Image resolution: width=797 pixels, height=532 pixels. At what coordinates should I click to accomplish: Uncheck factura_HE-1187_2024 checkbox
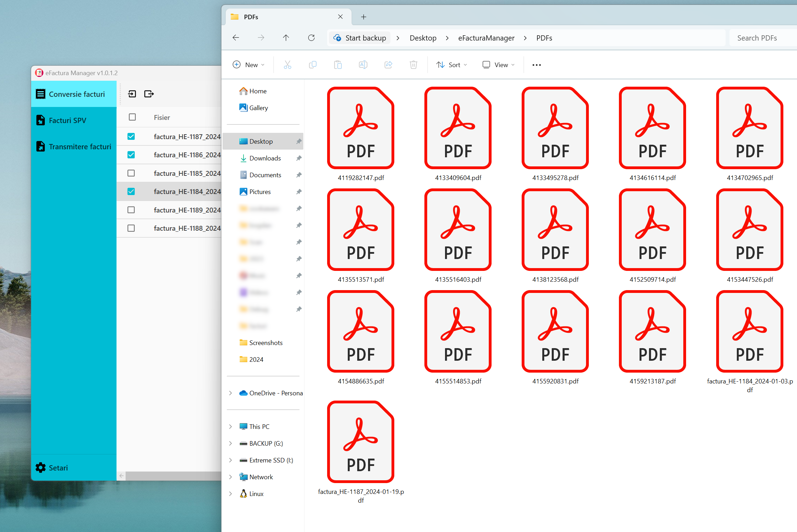tap(131, 136)
